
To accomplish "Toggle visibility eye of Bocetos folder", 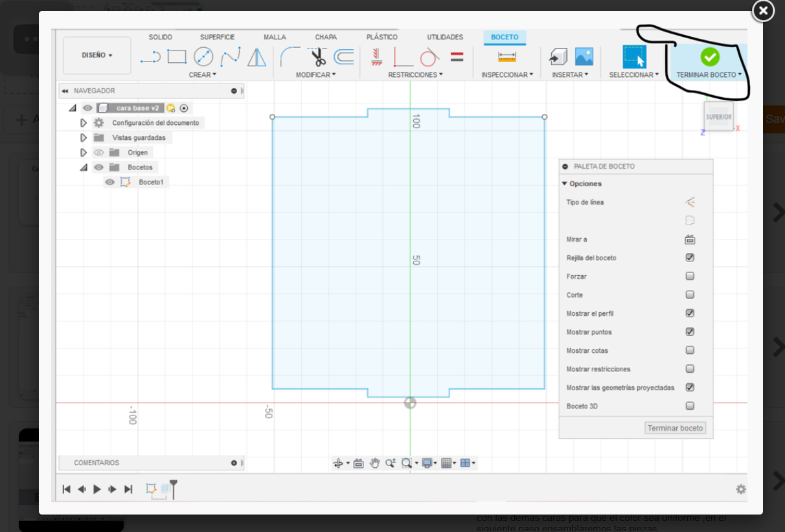I will point(98,168).
